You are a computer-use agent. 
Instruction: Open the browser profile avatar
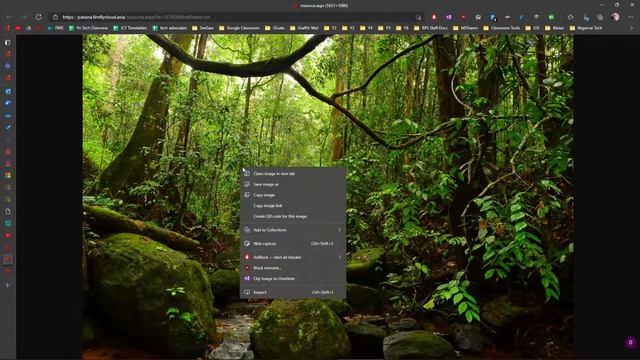[x=616, y=17]
